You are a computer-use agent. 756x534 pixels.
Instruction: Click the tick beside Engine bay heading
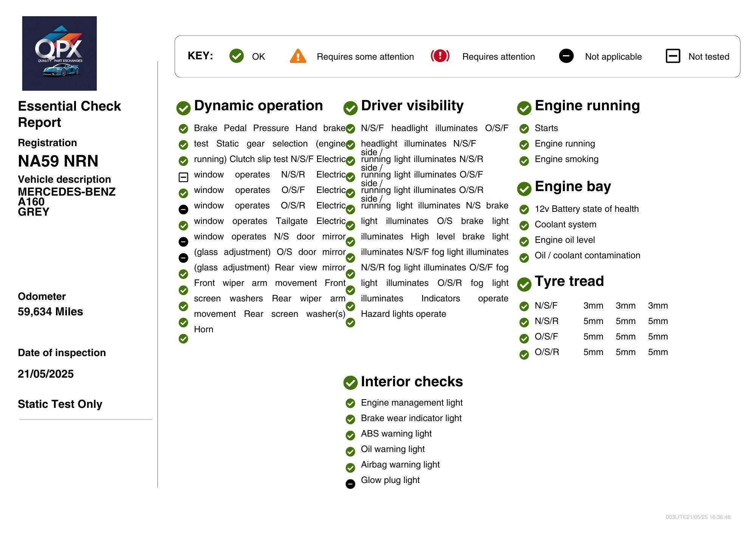[524, 189]
